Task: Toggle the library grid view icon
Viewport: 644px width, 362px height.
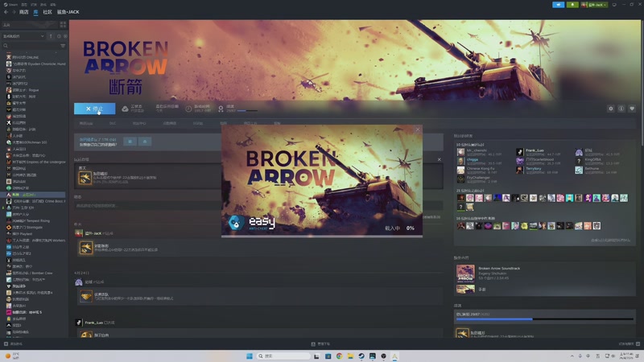Action: [x=63, y=25]
